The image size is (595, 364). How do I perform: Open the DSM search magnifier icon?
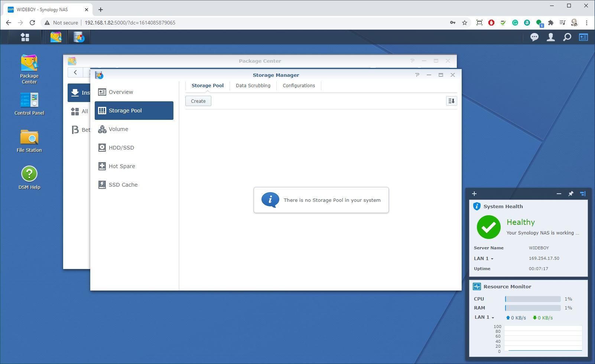click(x=567, y=37)
